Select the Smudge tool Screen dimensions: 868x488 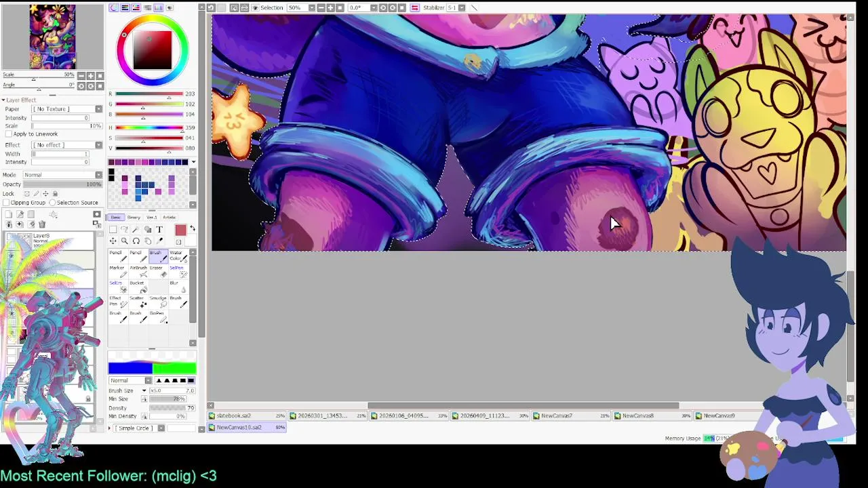(x=158, y=302)
